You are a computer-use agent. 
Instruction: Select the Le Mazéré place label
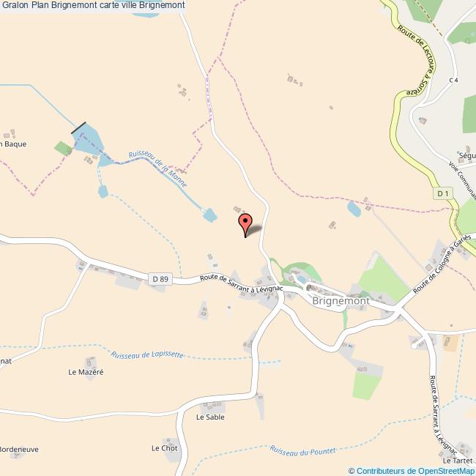86,372
